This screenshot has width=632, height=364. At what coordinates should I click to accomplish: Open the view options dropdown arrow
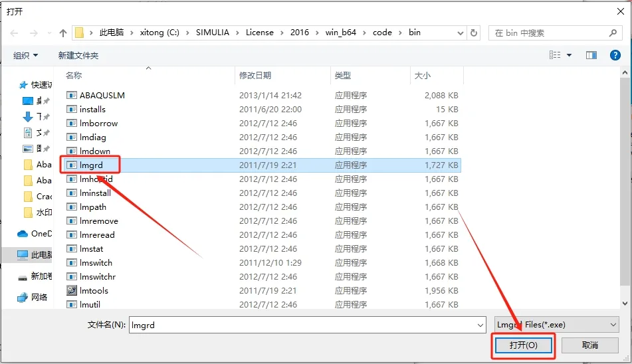point(569,55)
